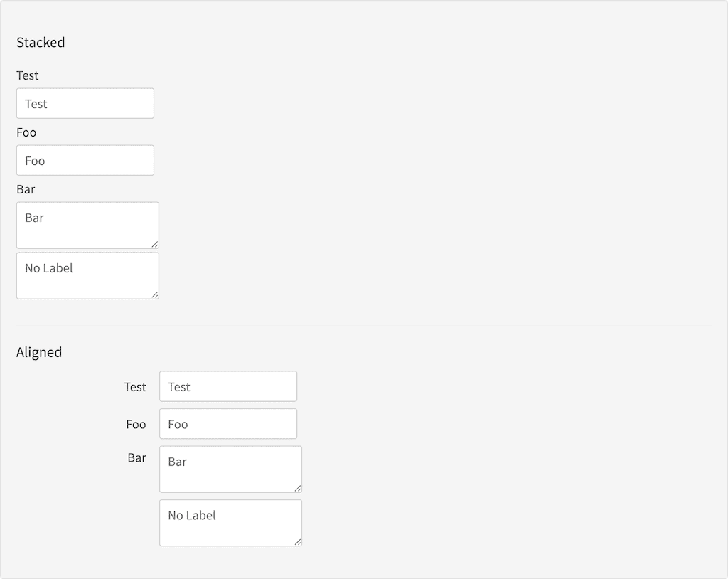Click the Stacked section heading
Image resolution: width=728 pixels, height=579 pixels.
41,43
